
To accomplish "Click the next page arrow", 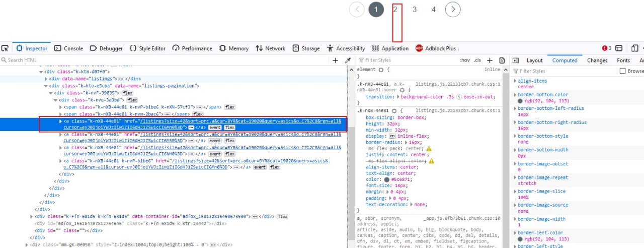I will pos(453,9).
